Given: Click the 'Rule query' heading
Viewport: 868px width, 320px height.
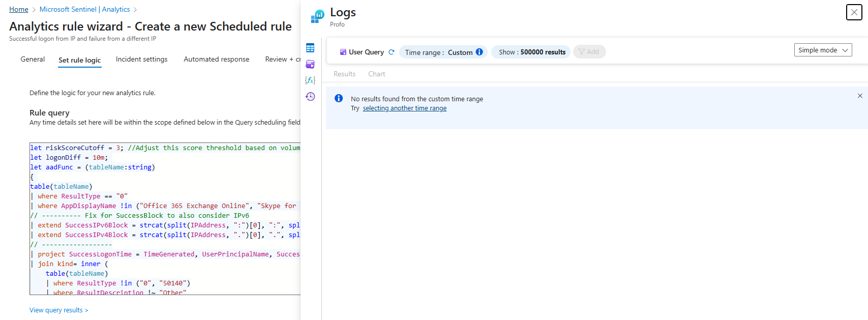Looking at the screenshot, I should 49,112.
